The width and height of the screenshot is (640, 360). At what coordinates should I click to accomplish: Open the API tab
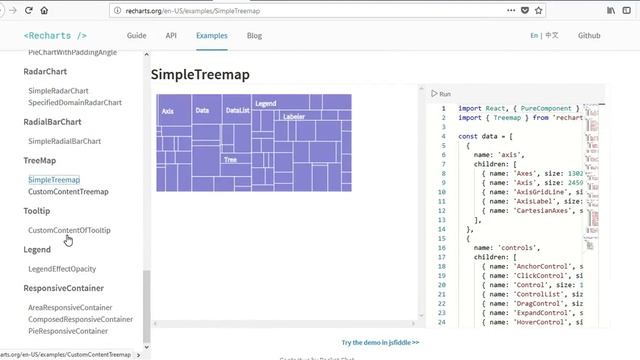pos(171,36)
